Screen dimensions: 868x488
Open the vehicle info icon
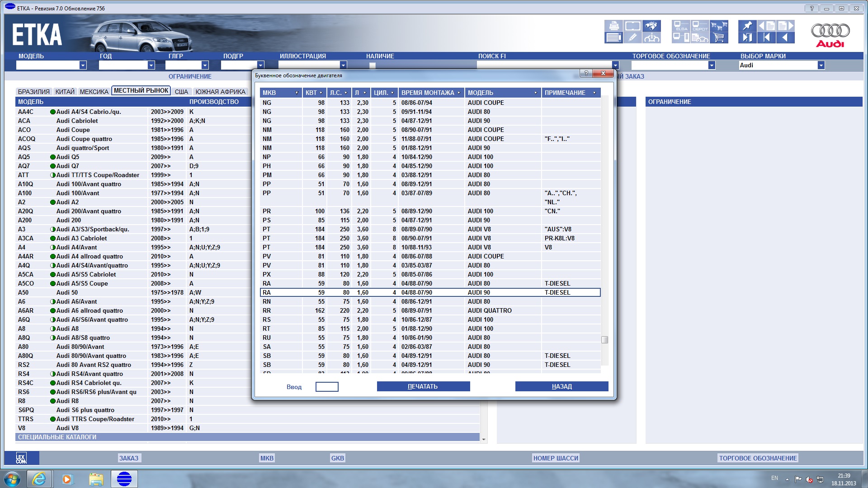click(651, 38)
